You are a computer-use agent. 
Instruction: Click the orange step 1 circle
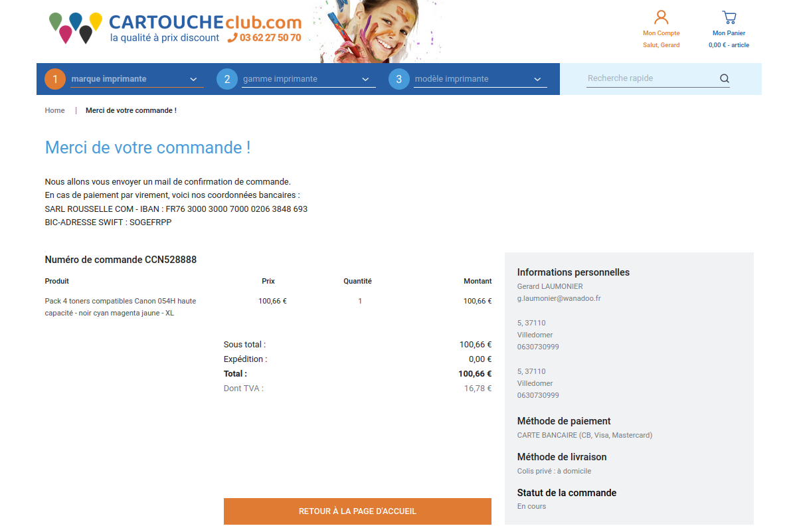pos(55,79)
